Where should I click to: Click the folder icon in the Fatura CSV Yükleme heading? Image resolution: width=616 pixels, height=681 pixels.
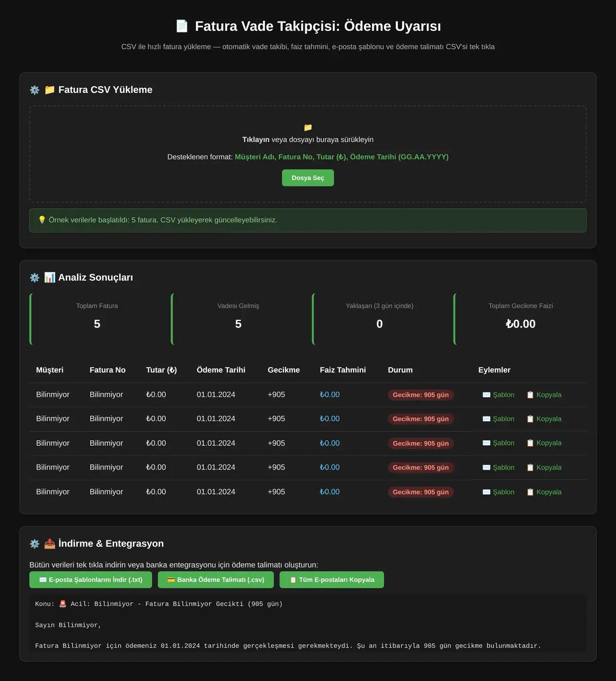(50, 90)
